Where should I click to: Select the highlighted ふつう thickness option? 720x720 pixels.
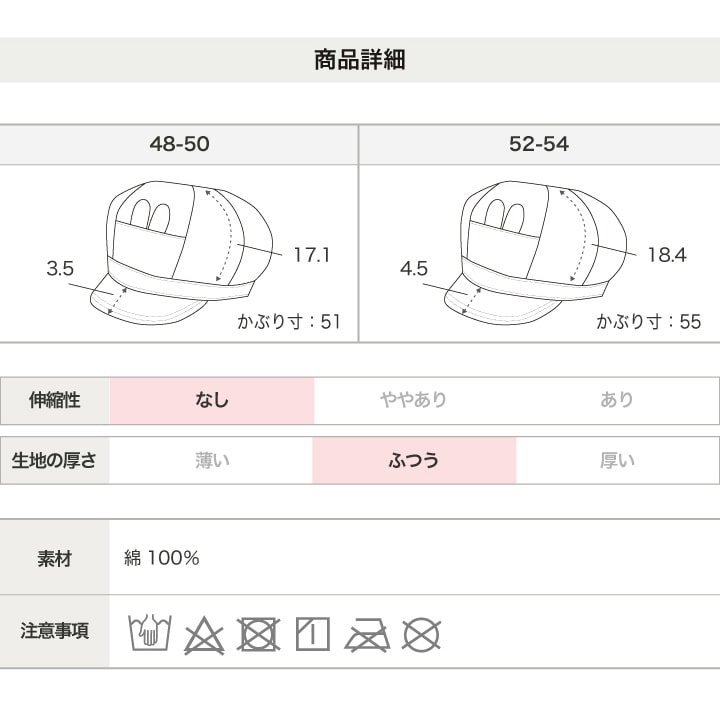click(414, 461)
